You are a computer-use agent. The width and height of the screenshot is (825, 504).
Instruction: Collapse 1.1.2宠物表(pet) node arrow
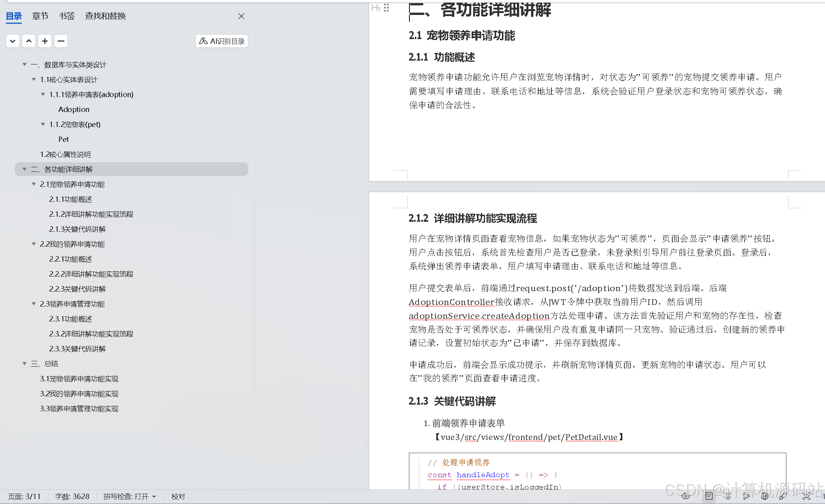point(43,124)
